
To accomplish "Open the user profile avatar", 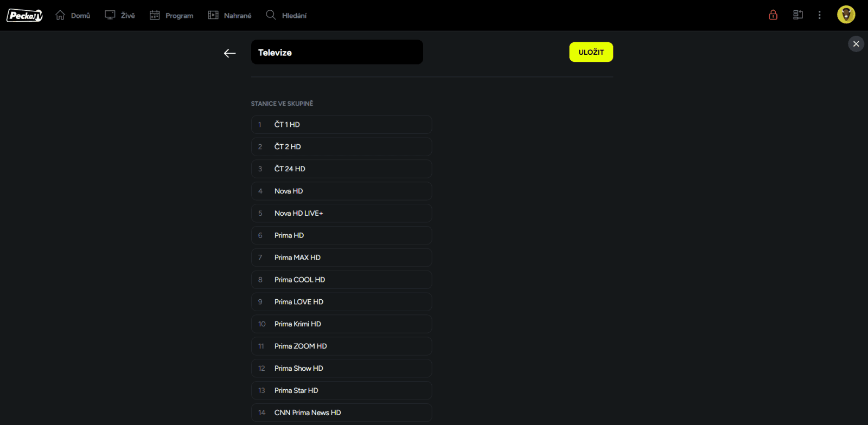I will click(846, 15).
